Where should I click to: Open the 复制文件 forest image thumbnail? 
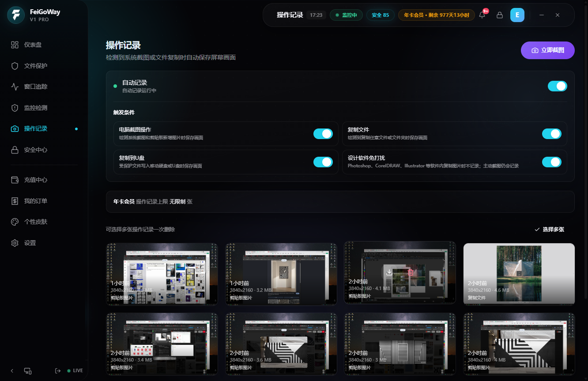tap(519, 274)
